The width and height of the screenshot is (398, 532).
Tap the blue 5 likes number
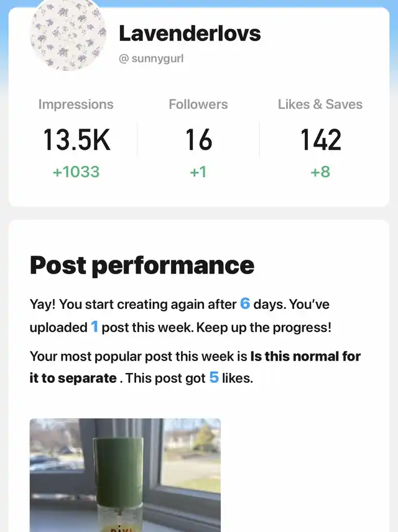click(x=214, y=378)
